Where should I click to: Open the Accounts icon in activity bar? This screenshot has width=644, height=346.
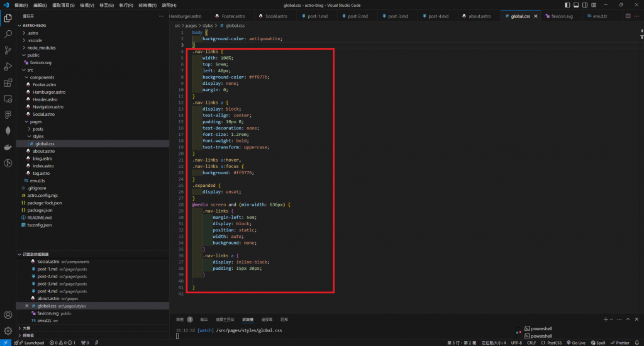[8, 315]
